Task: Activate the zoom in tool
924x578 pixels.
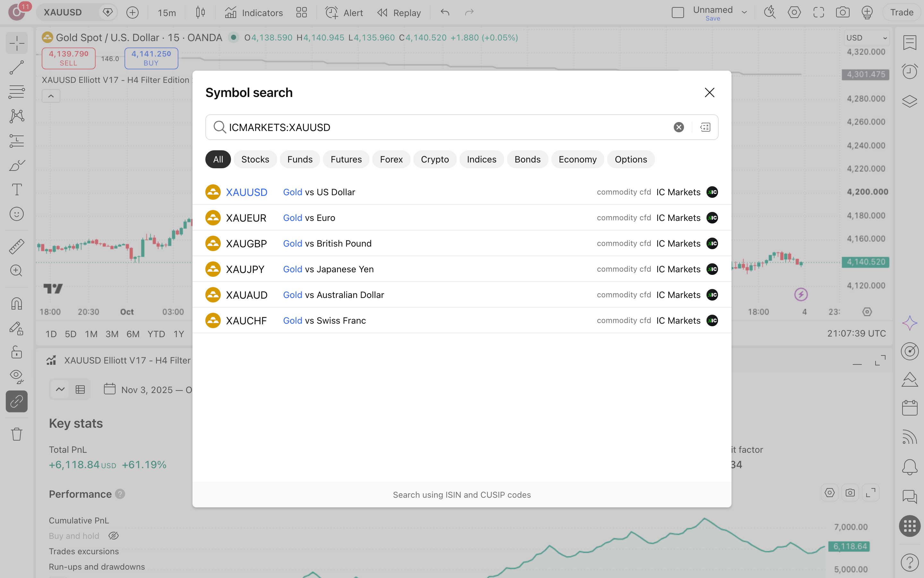Action: point(16,271)
